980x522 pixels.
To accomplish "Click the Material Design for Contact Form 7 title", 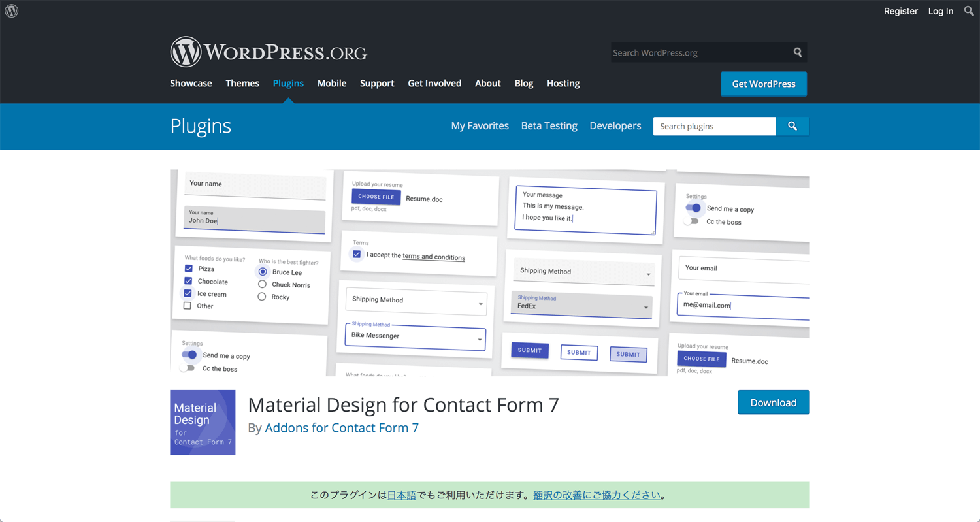I will [x=404, y=404].
